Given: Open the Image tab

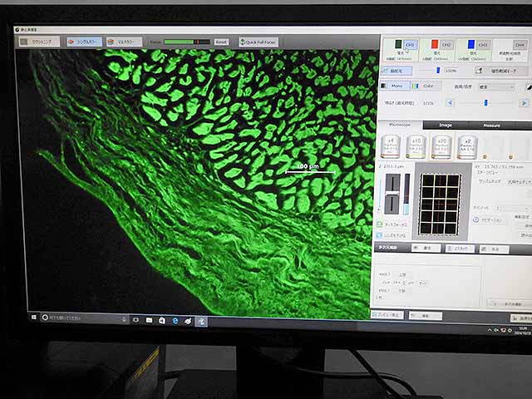Looking at the screenshot, I should coord(446,126).
